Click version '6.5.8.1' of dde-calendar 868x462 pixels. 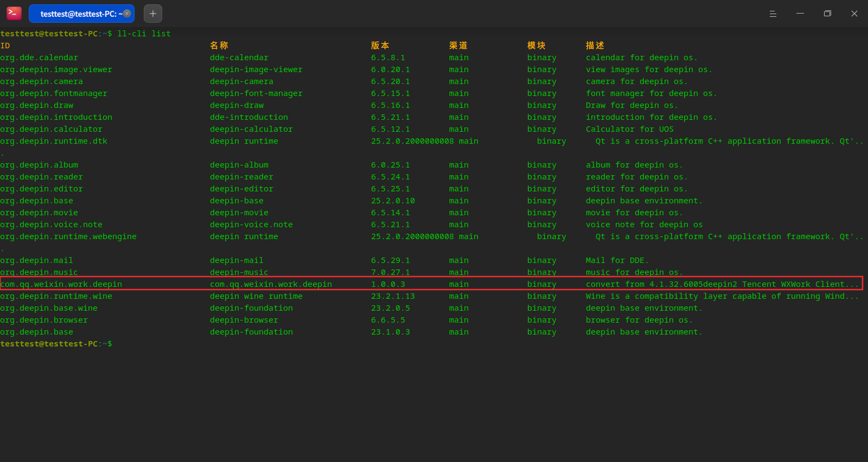click(x=388, y=57)
